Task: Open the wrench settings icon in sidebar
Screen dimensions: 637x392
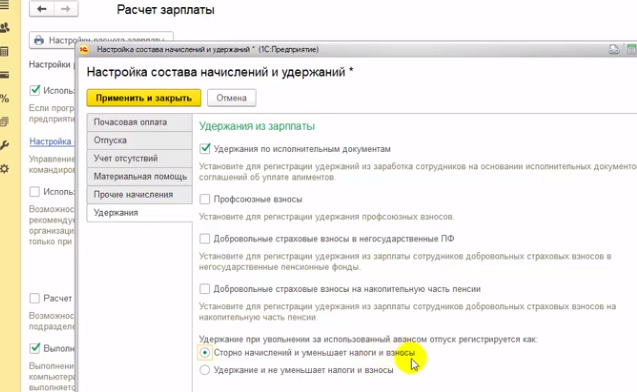Action: [x=4, y=145]
